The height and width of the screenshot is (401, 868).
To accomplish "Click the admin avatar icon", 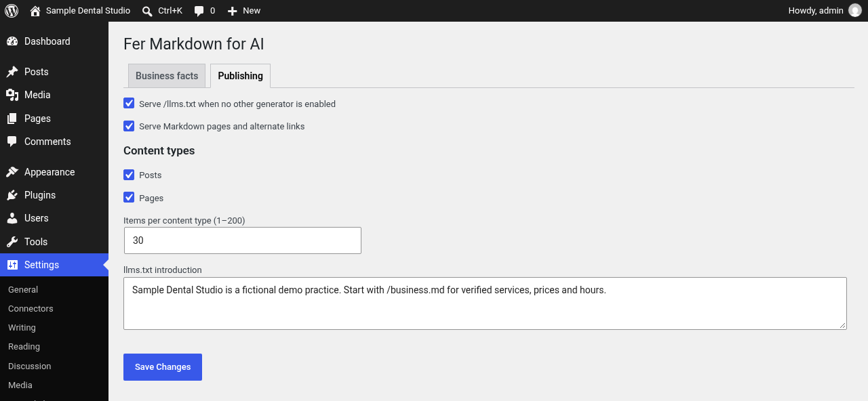I will point(855,11).
